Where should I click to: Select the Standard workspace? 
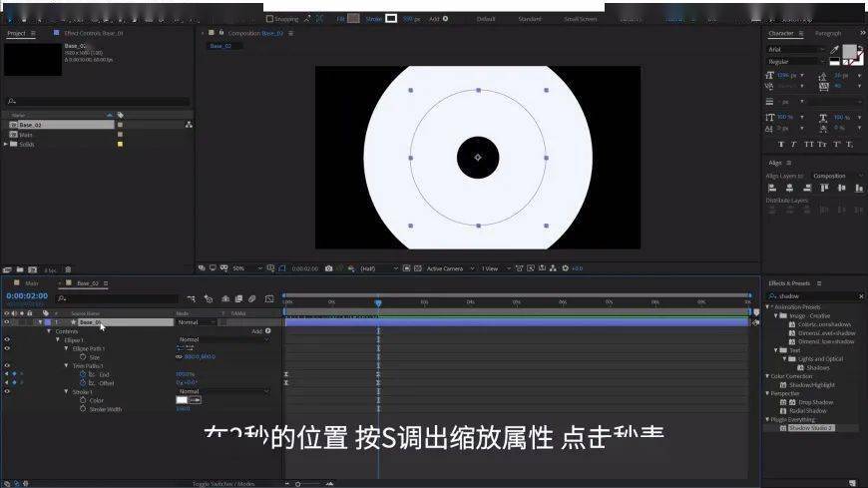pos(529,18)
